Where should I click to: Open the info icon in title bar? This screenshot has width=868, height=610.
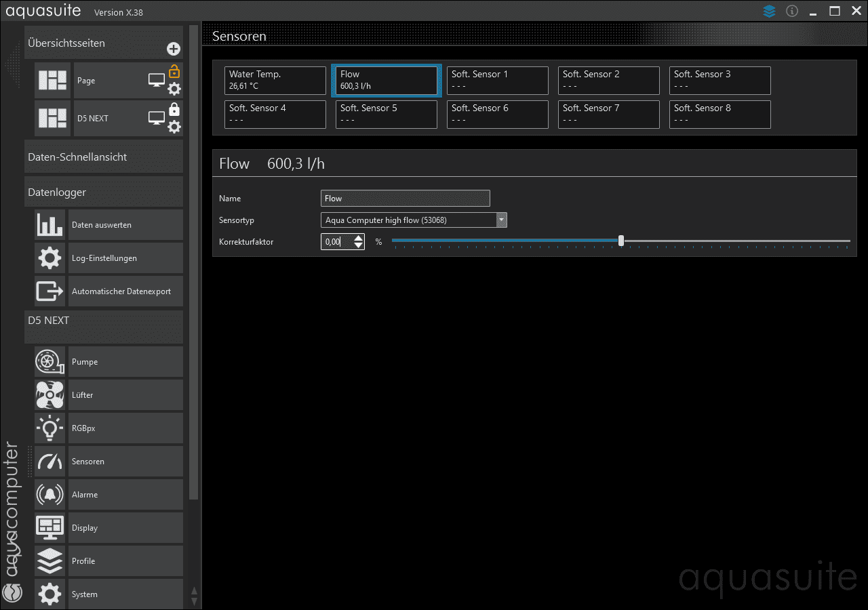791,12
